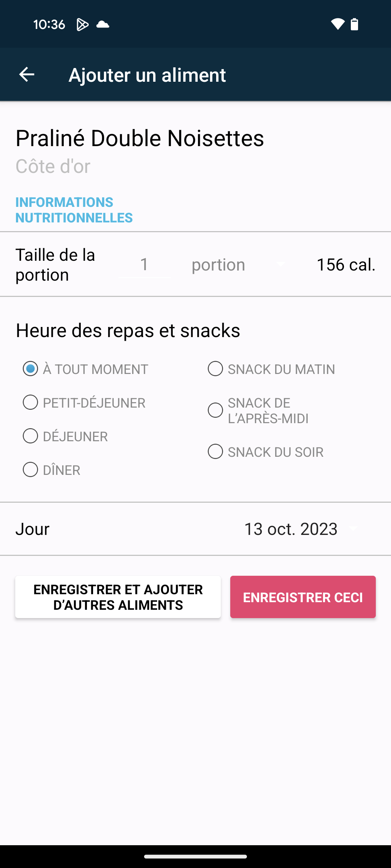Open the INFORMATIONS NUTRITIONNELLES link
This screenshot has width=391, height=868.
click(74, 210)
